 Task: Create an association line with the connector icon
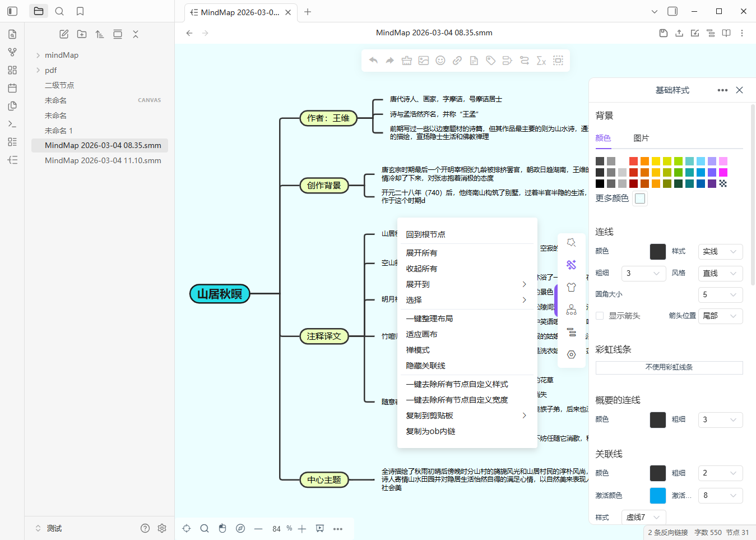pos(525,61)
